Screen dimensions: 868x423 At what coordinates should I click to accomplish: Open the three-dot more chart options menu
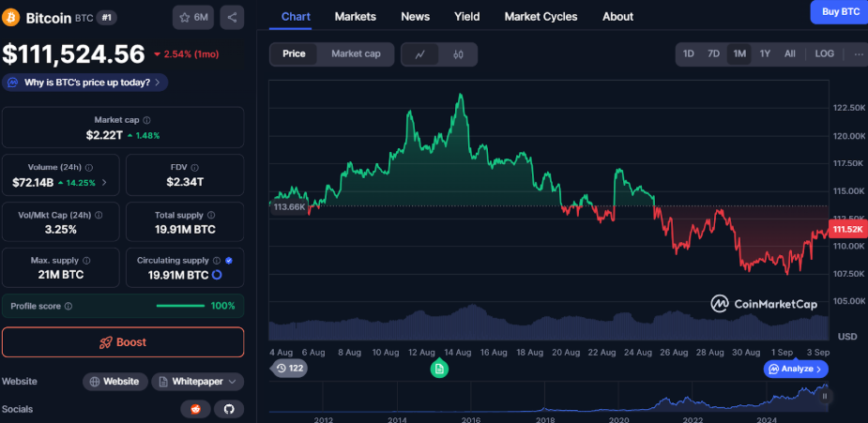click(x=858, y=54)
